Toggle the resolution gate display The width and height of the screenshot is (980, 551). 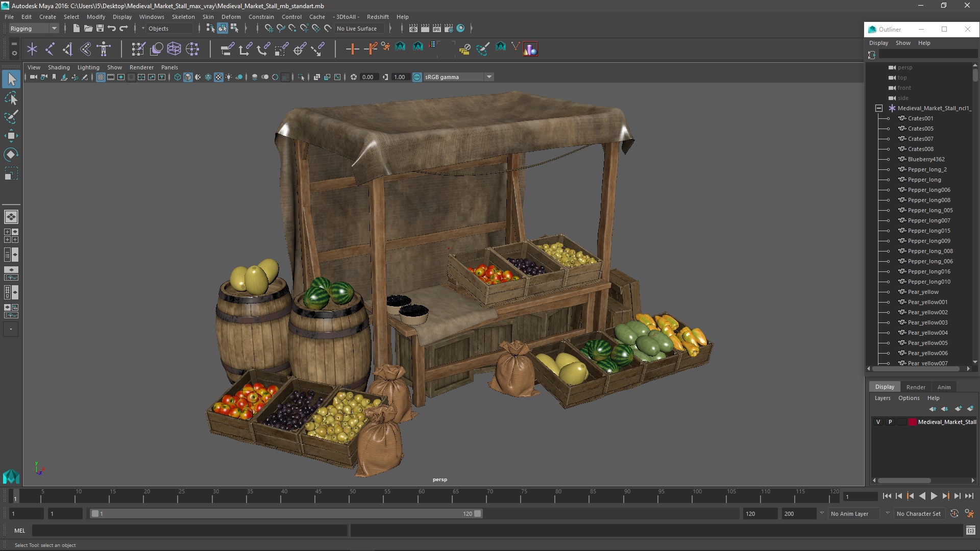[x=121, y=77]
